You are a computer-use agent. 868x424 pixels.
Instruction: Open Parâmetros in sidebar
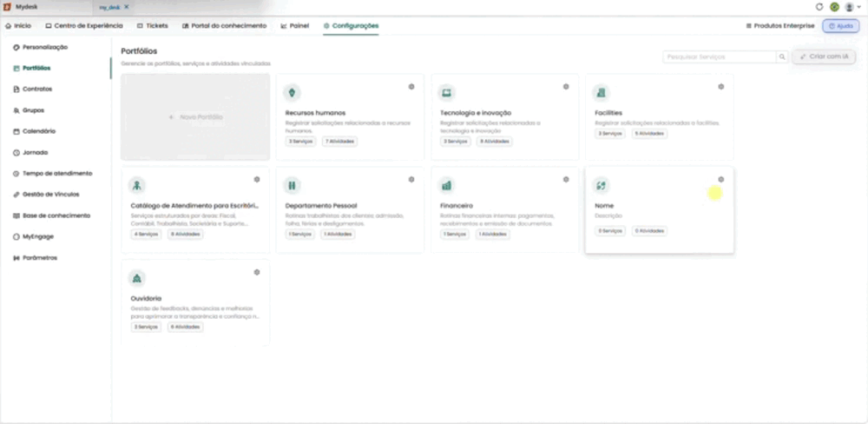pyautogui.click(x=35, y=258)
